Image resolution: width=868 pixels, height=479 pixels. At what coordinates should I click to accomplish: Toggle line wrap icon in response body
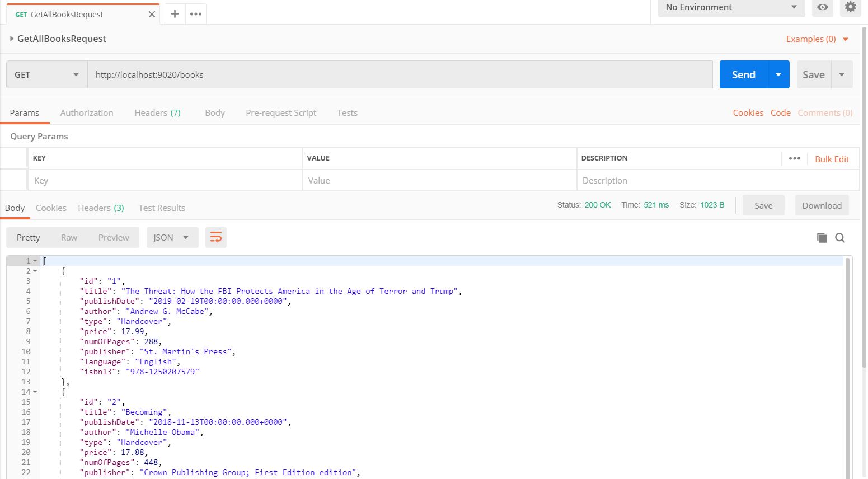click(215, 238)
